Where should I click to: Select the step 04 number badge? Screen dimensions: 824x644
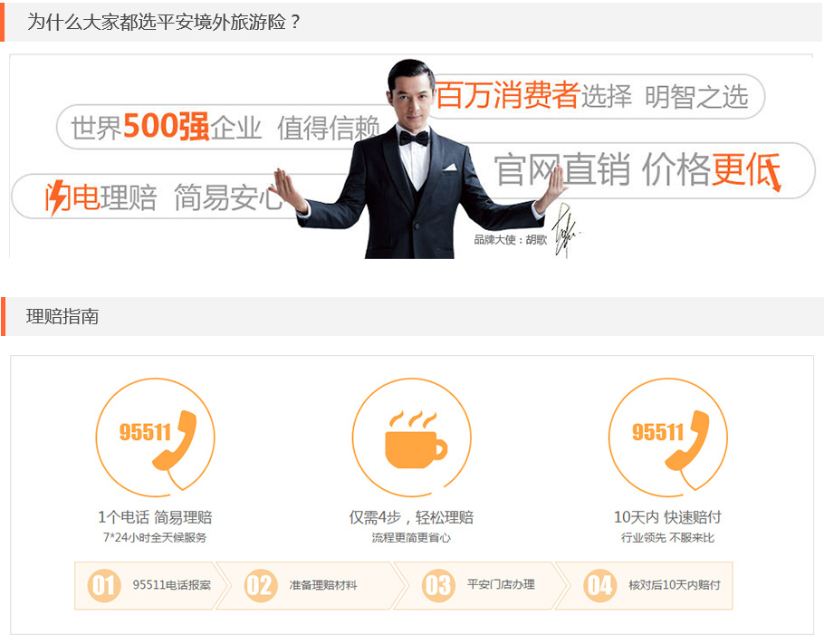600,586
